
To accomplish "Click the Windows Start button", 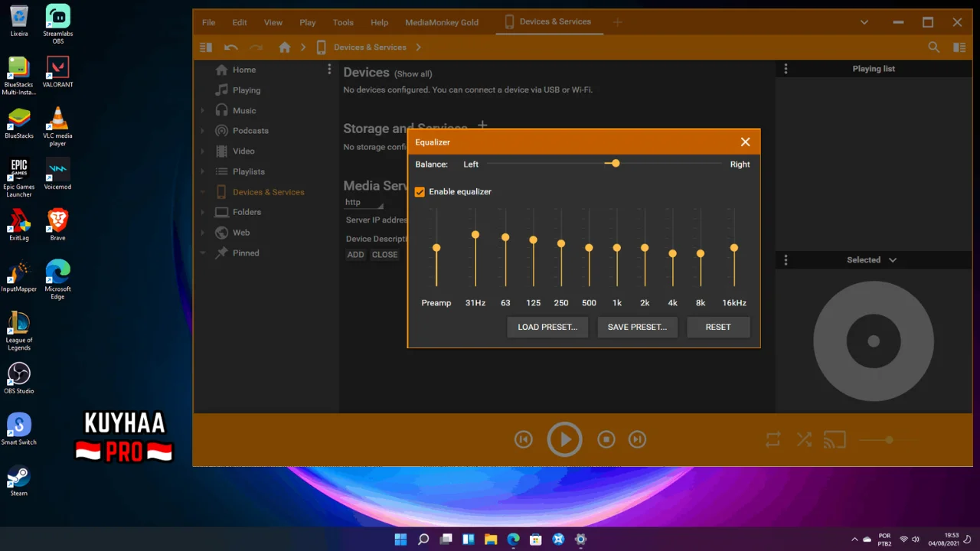I will click(400, 540).
